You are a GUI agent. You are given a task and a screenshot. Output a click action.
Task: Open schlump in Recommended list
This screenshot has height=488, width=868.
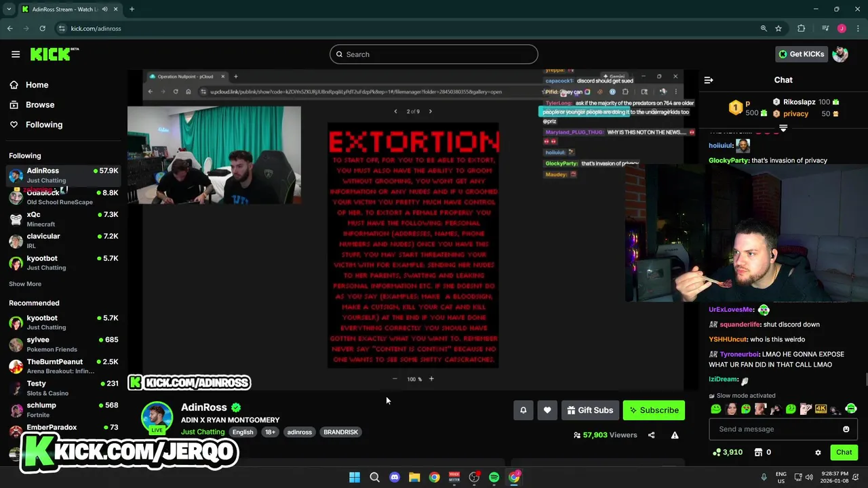pos(62,409)
